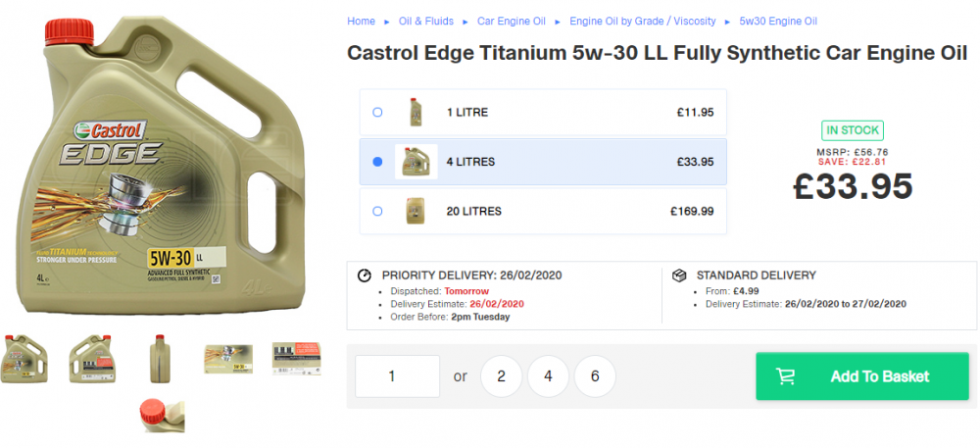Screen dimensions: 980x448
Task: Add the item to basket
Action: (x=861, y=376)
